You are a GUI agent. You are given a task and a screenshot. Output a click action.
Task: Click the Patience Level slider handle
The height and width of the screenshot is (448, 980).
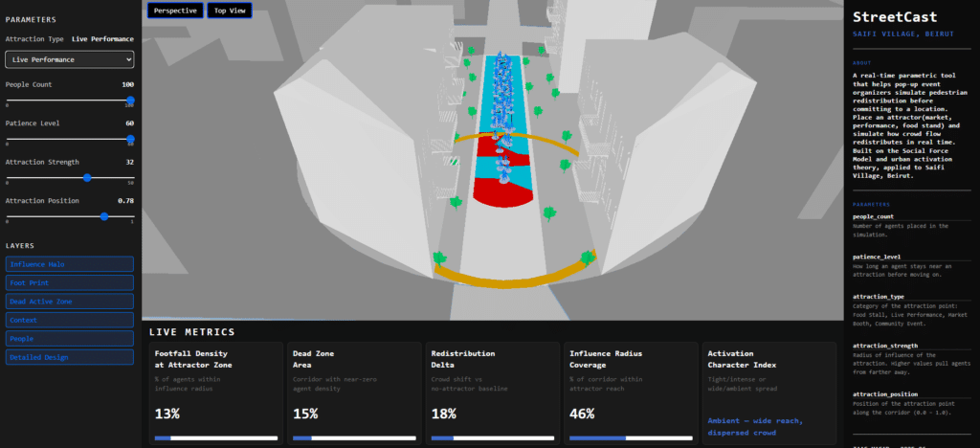coord(130,139)
